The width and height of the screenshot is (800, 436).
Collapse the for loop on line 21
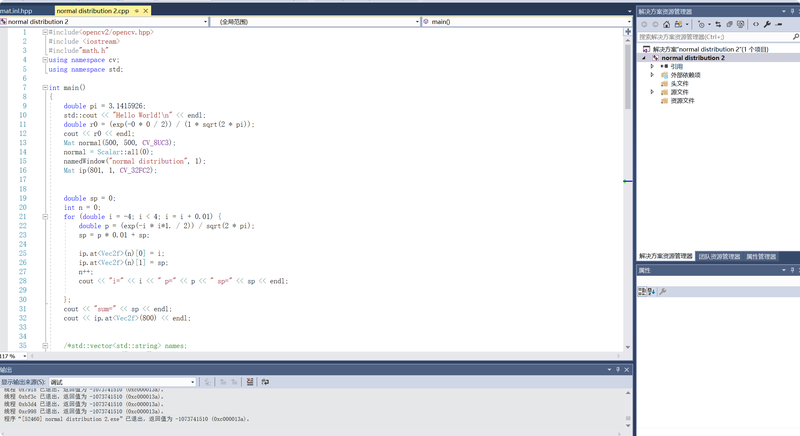45,217
